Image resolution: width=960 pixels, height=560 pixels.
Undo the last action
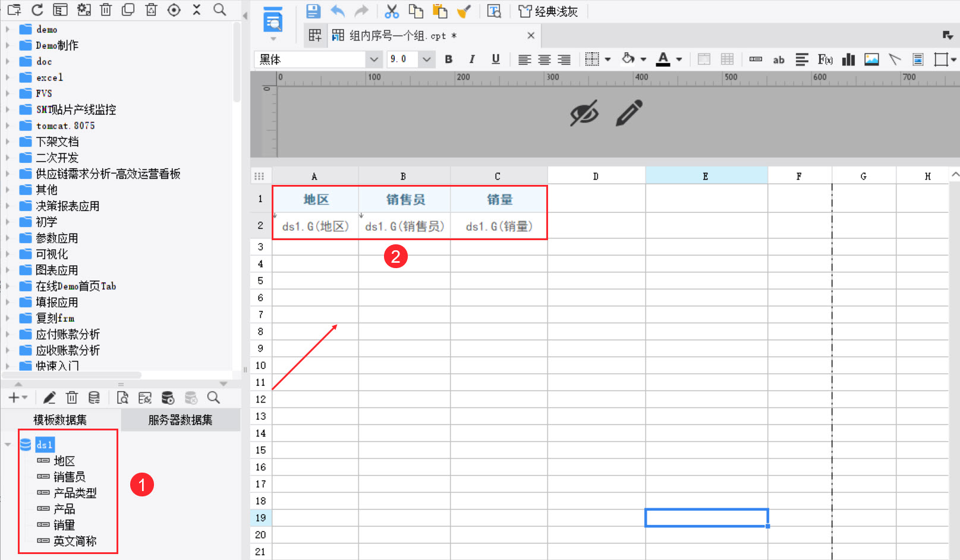coord(338,11)
